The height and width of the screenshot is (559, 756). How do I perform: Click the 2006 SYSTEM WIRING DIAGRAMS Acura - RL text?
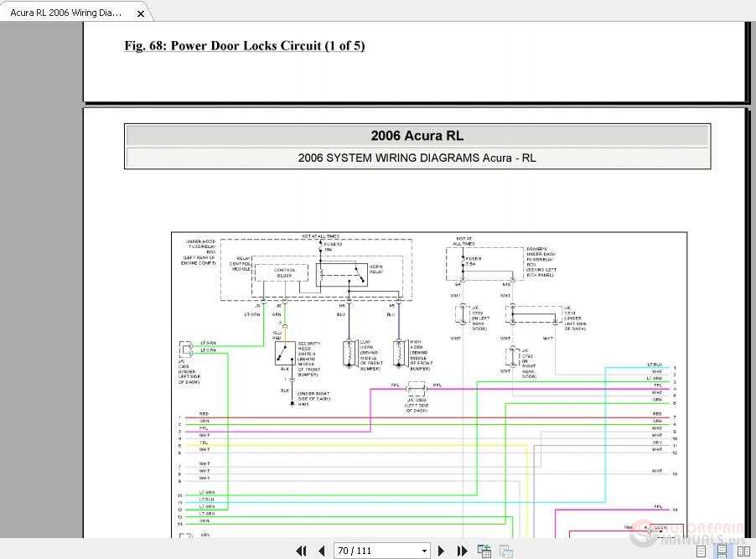tap(417, 158)
